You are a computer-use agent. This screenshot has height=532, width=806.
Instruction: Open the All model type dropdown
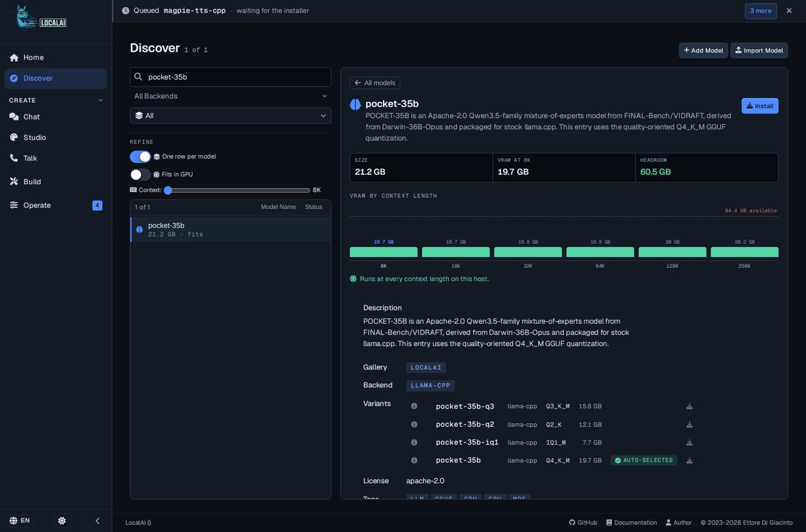click(x=230, y=116)
